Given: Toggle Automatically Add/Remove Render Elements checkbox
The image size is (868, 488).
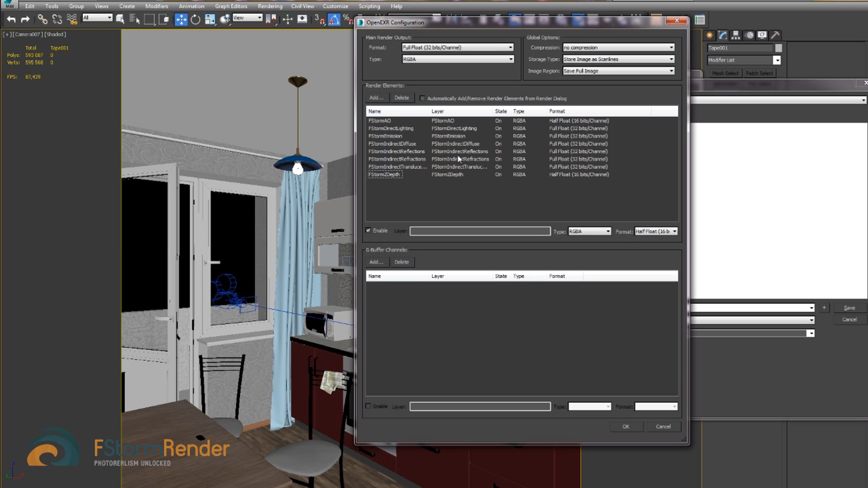Looking at the screenshot, I should pos(422,98).
